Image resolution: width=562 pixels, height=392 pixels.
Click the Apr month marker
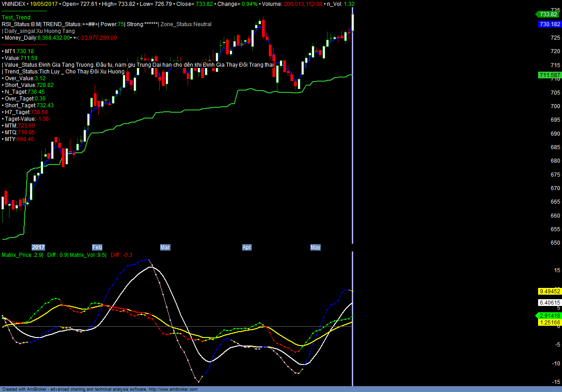coord(247,247)
